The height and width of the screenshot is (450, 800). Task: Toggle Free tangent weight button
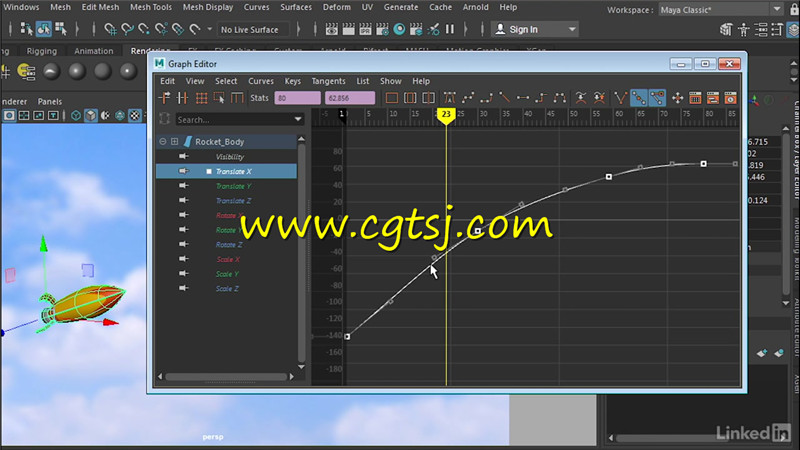click(657, 98)
